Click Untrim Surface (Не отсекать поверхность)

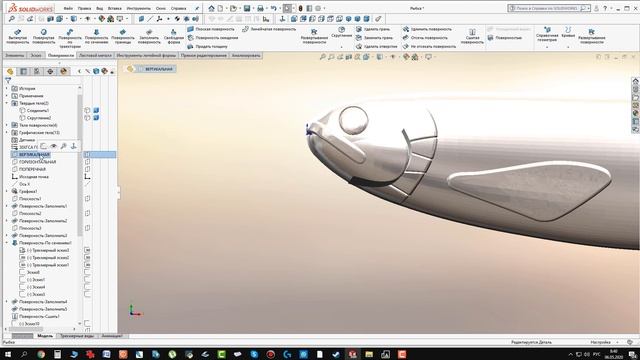429,47
